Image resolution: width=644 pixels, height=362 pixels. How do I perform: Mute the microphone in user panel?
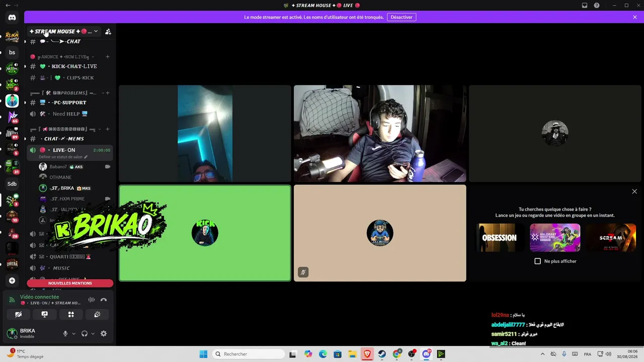(65, 333)
